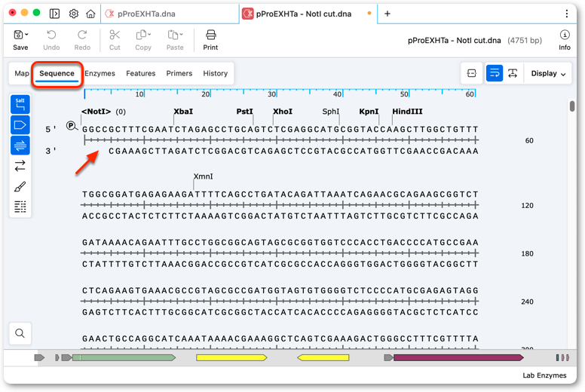Toggle the show features arrow side button

click(x=20, y=125)
